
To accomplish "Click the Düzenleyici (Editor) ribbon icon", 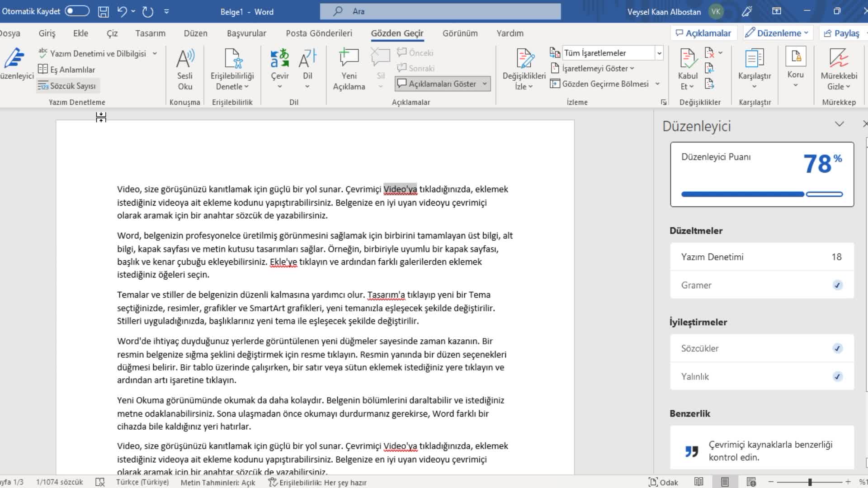I will pyautogui.click(x=15, y=64).
